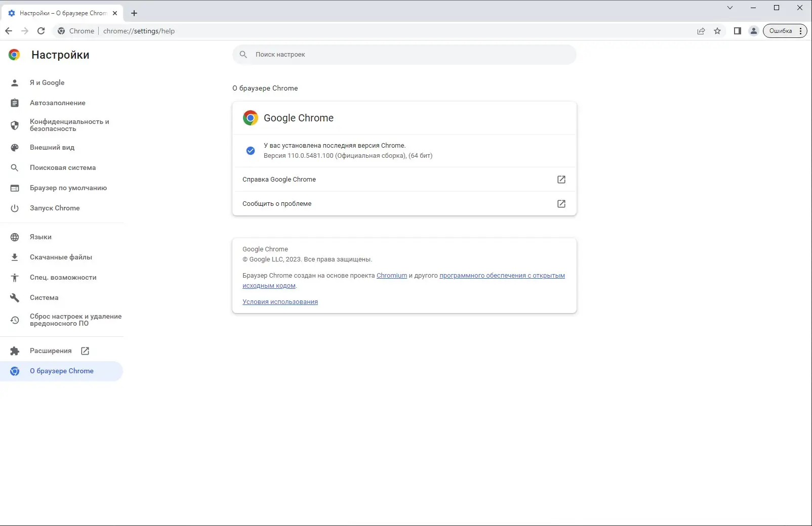
Task: Click the Ошибка error button
Action: [780, 31]
